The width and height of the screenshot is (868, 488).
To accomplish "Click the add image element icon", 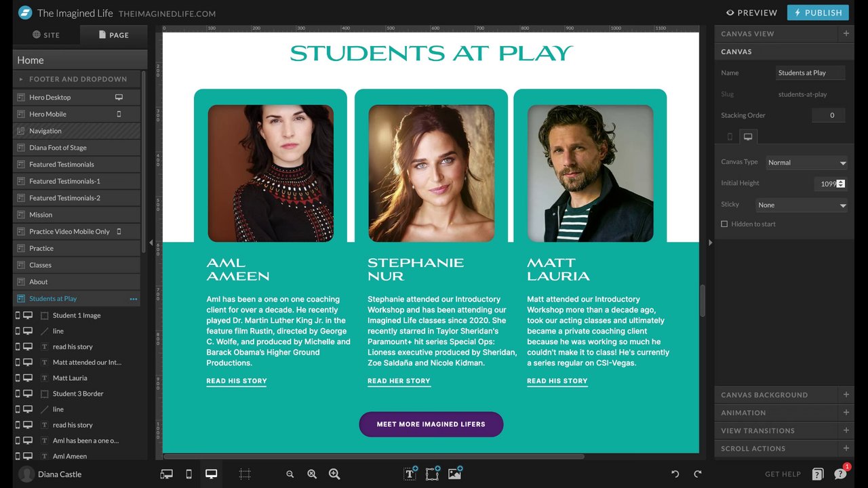I will tap(455, 474).
